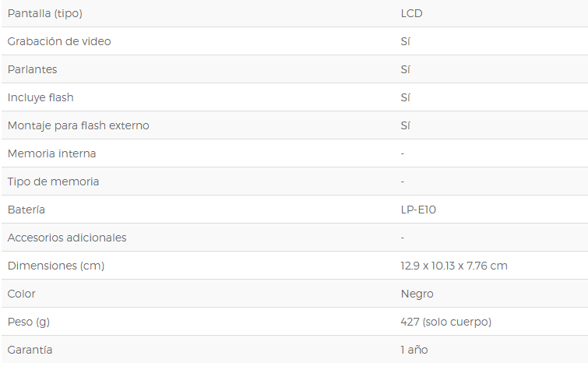The height and width of the screenshot is (370, 588).
Task: Select the 'Dimensiones (cm)' label
Action: point(56,266)
